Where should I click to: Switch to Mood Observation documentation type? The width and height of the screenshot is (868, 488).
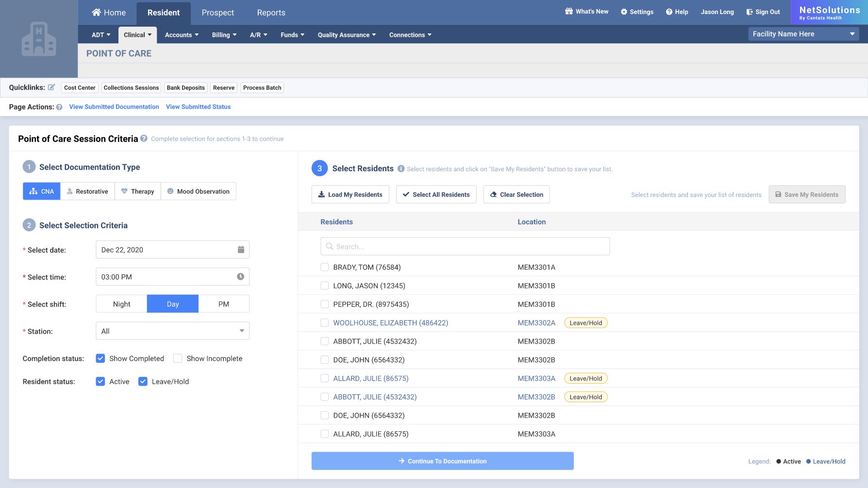[x=199, y=191]
